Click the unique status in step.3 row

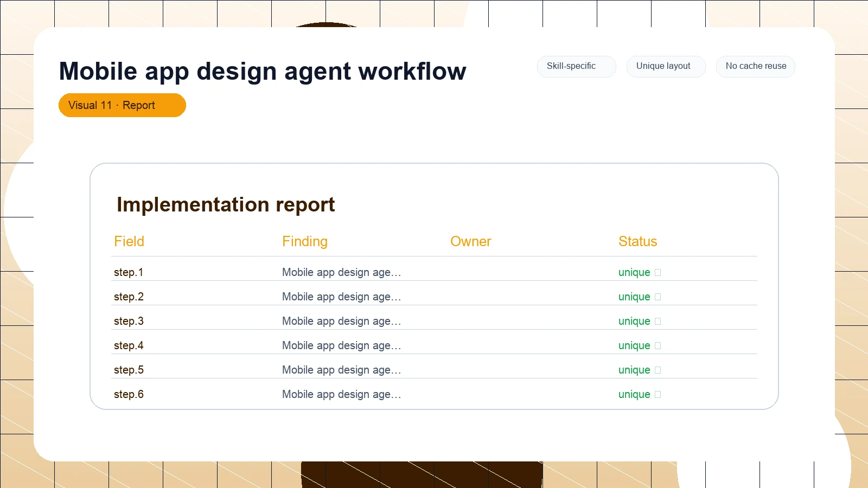click(634, 321)
